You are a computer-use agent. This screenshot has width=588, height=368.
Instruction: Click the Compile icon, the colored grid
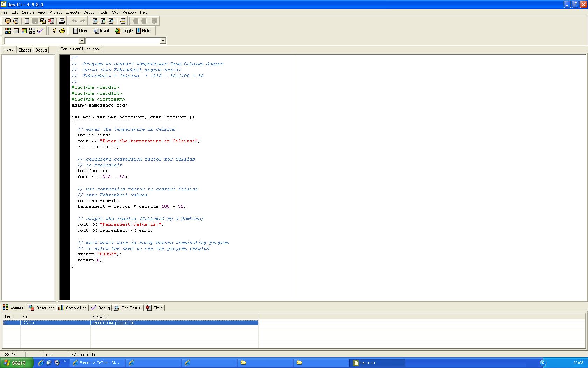pos(8,31)
